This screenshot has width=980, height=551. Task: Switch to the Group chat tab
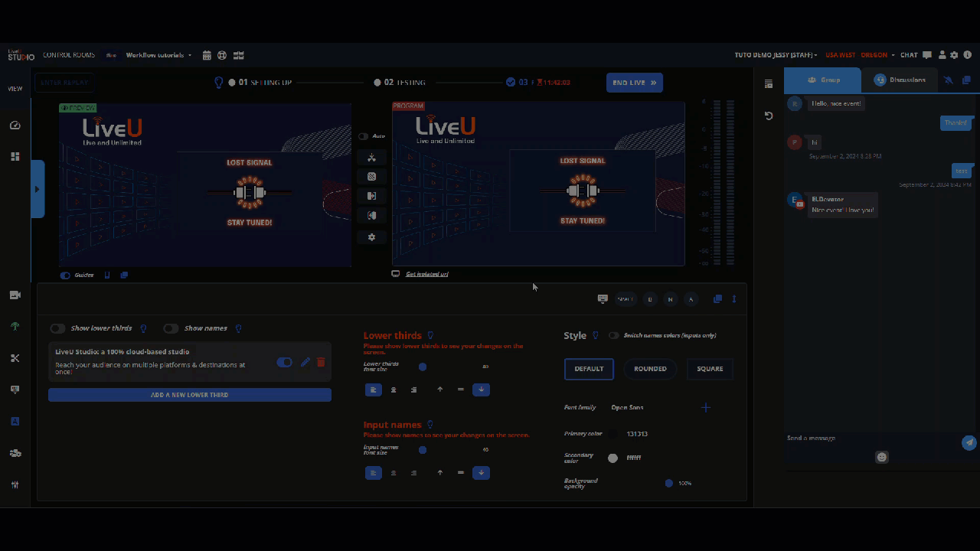coord(823,80)
